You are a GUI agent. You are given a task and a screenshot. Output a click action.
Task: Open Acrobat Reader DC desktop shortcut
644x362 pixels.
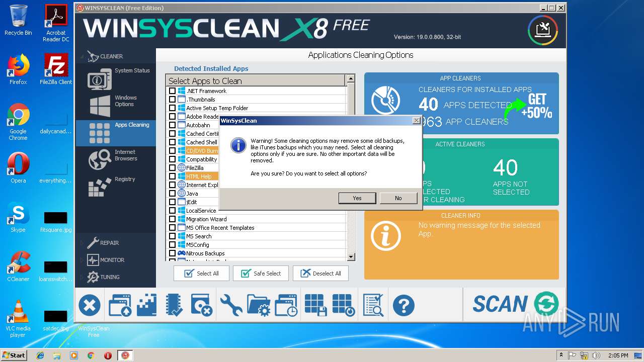click(56, 23)
